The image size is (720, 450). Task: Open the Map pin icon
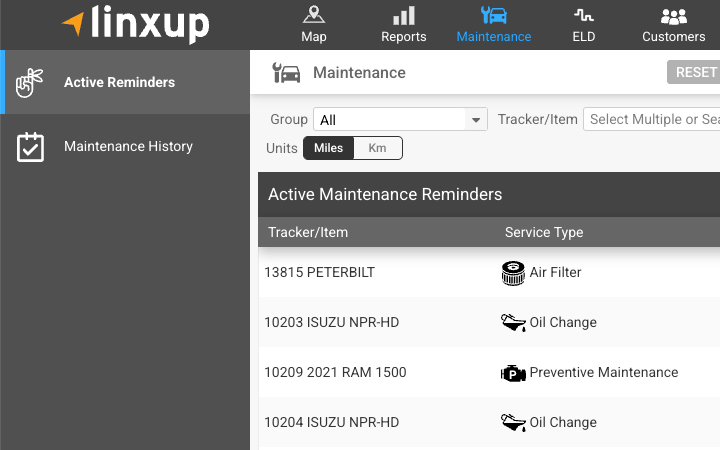314,15
